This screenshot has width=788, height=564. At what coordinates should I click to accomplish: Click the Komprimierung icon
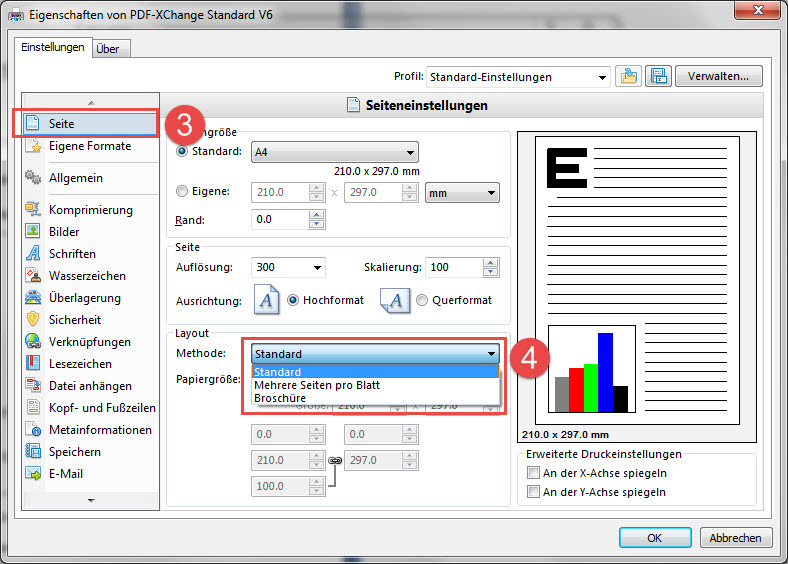(33, 209)
